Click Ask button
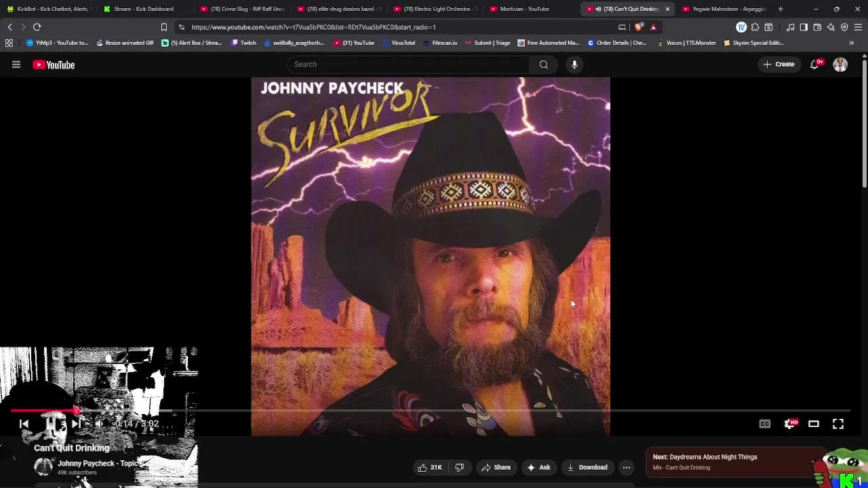Viewport: 868px width, 488px height. [x=538, y=467]
